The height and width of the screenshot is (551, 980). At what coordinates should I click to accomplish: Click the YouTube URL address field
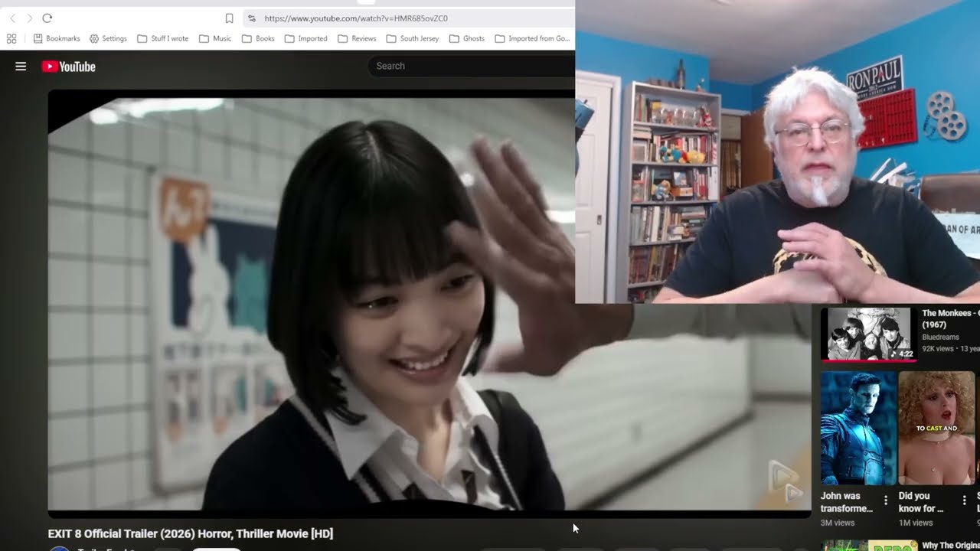[x=410, y=18]
